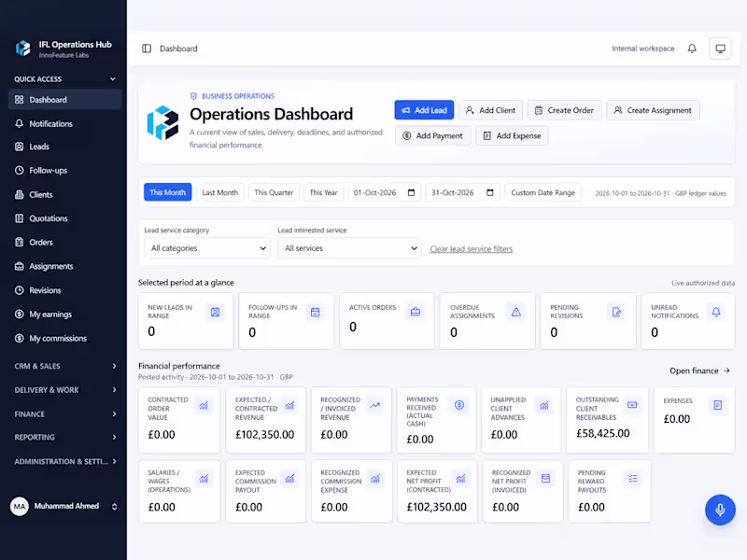This screenshot has height=560, width=747.
Task: Click the Custom Date Range button
Action: coord(543,192)
